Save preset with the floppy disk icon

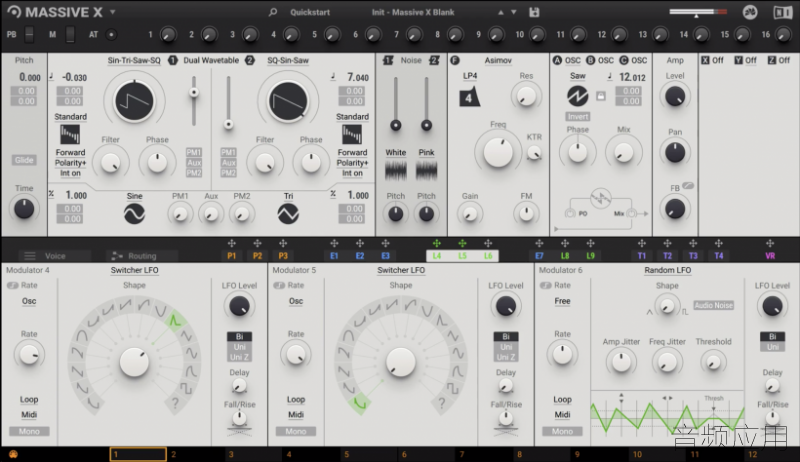[534, 12]
